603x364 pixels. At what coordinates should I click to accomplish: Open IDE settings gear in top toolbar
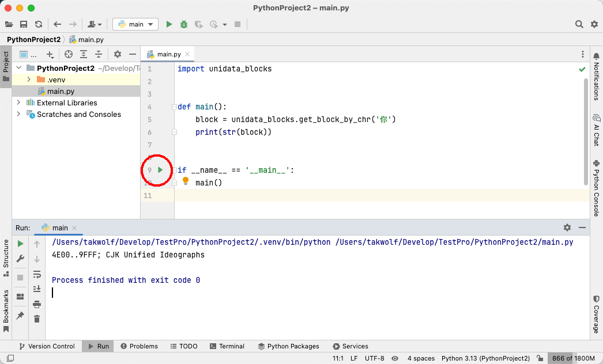(x=594, y=24)
